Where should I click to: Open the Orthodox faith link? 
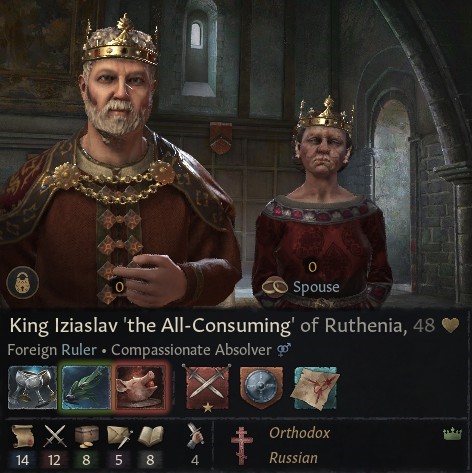click(x=299, y=433)
